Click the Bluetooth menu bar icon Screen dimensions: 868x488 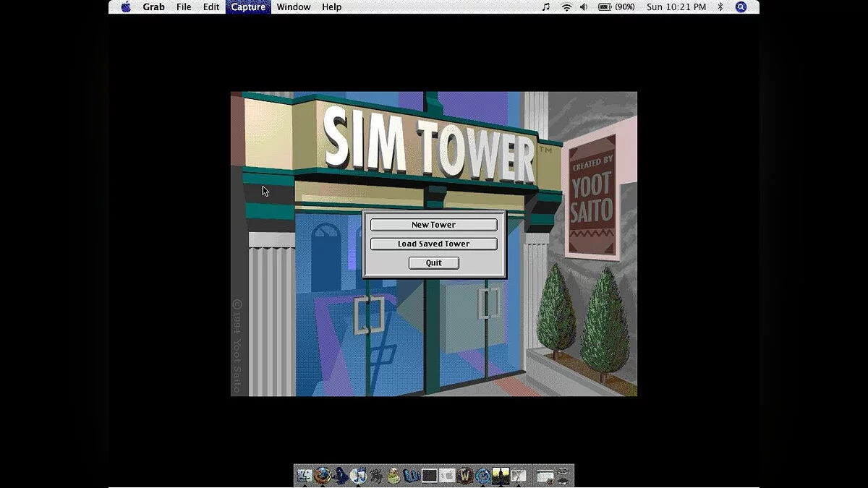point(720,7)
